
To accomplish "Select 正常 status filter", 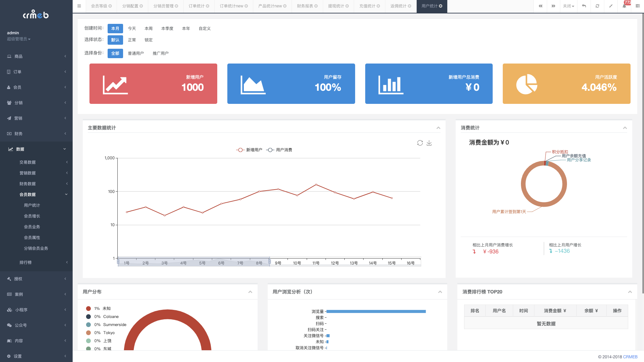I will [132, 40].
